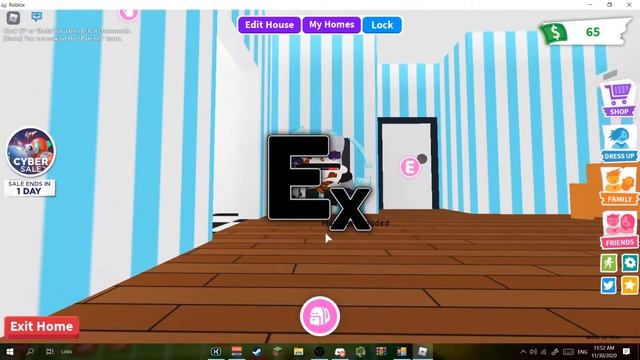The image size is (640, 360).
Task: Open the My Homes list
Action: pyautogui.click(x=331, y=25)
